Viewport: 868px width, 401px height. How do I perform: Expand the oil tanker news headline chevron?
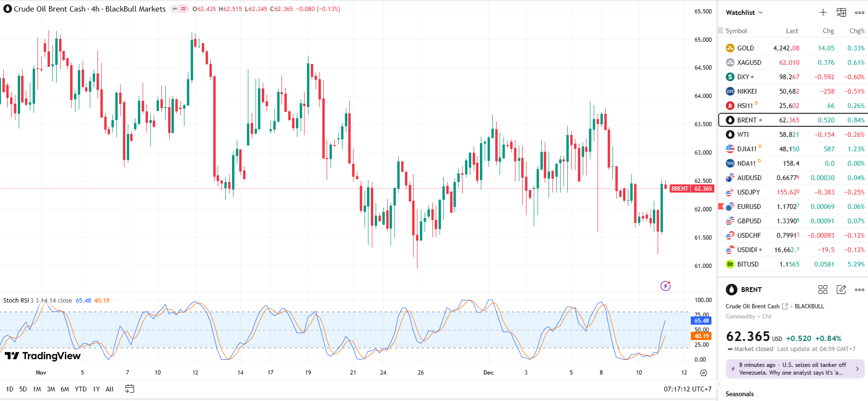pos(857,369)
